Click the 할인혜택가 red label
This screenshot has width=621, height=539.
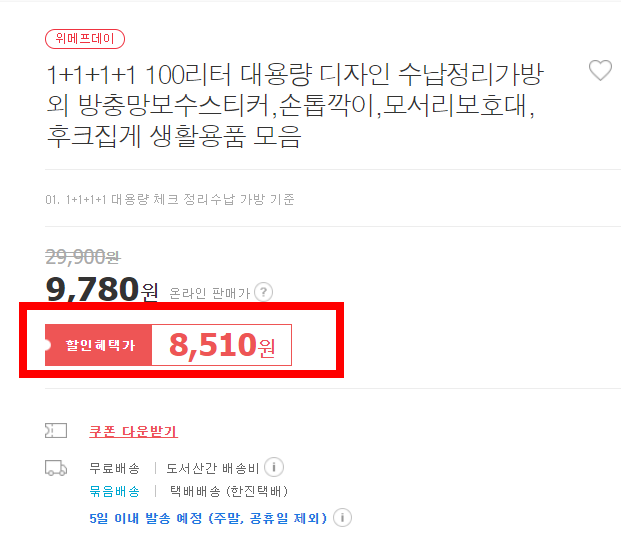coord(99,345)
